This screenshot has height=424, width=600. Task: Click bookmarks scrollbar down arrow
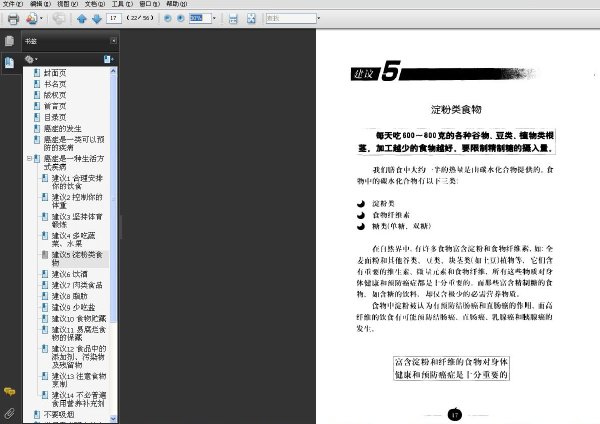coord(113,419)
